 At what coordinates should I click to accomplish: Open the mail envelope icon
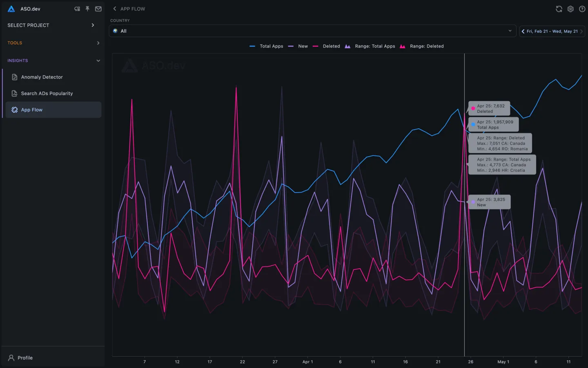point(98,9)
